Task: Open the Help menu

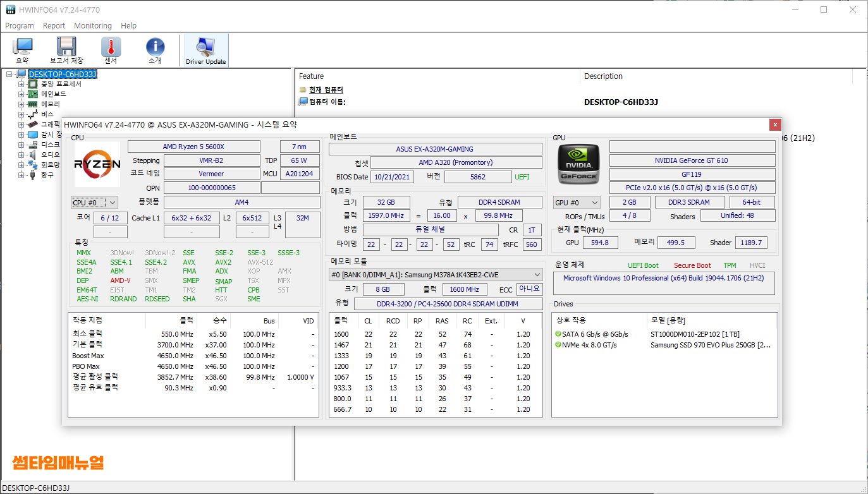Action: coord(128,26)
